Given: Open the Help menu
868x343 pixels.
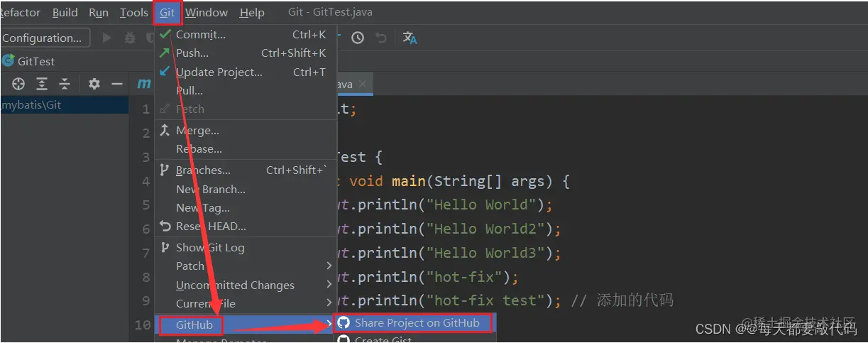Looking at the screenshot, I should click(x=252, y=13).
